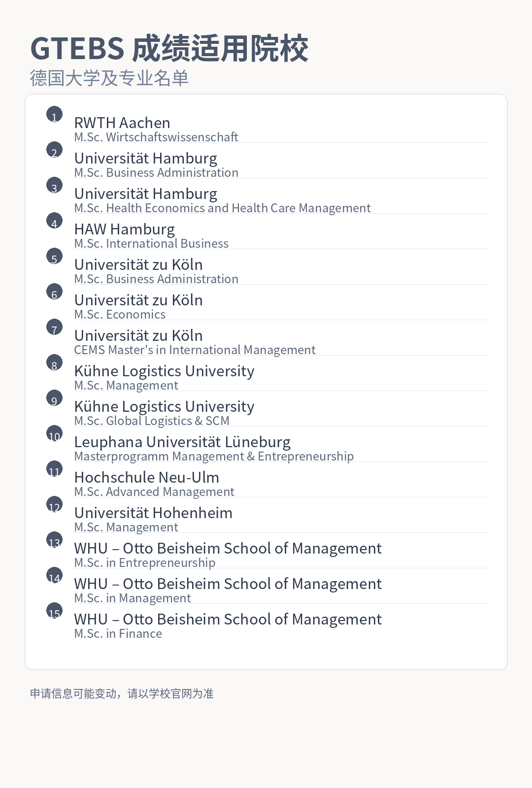This screenshot has height=788, width=532.
Task: Tap the number 15 circle badge
Action: coord(54,611)
